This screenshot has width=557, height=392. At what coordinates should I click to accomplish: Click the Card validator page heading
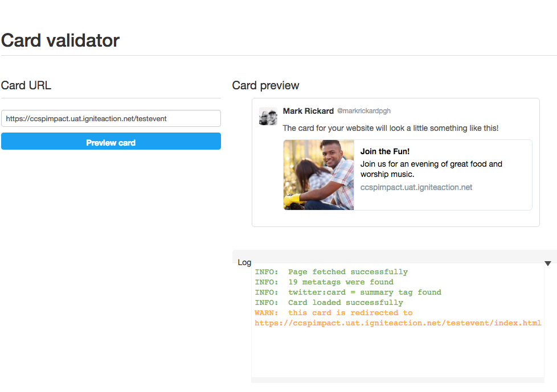click(60, 40)
